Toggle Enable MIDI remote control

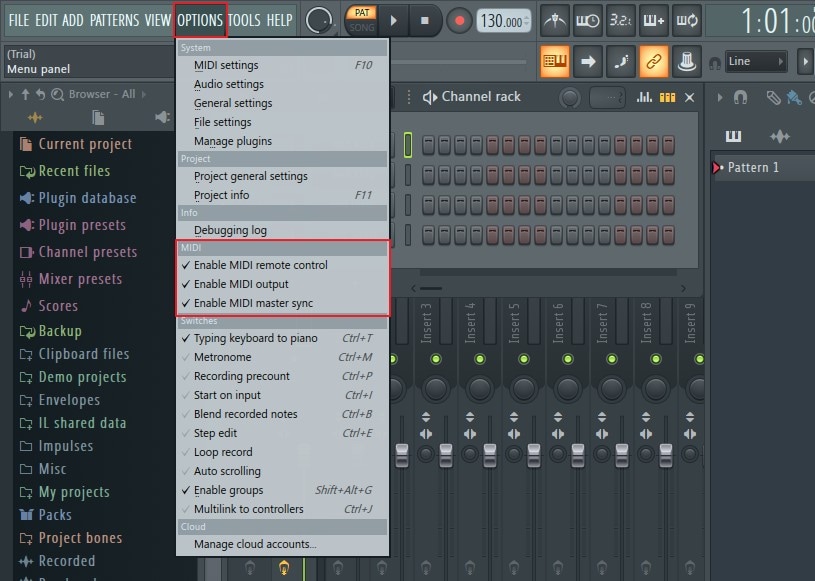pos(283,265)
